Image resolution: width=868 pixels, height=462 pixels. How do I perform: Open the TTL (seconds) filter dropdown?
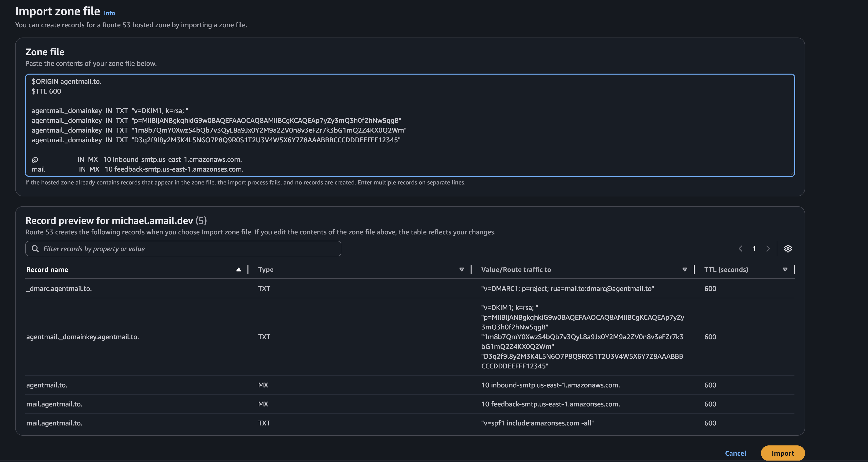pos(785,269)
